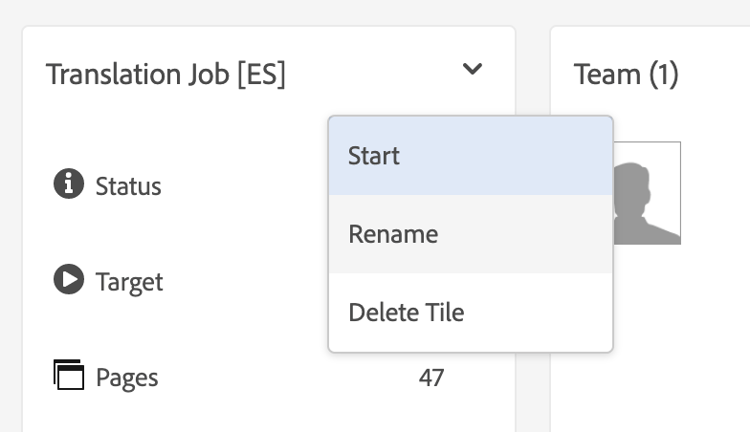Click the Target row label
The height and width of the screenshot is (432, 750).
pos(129,282)
